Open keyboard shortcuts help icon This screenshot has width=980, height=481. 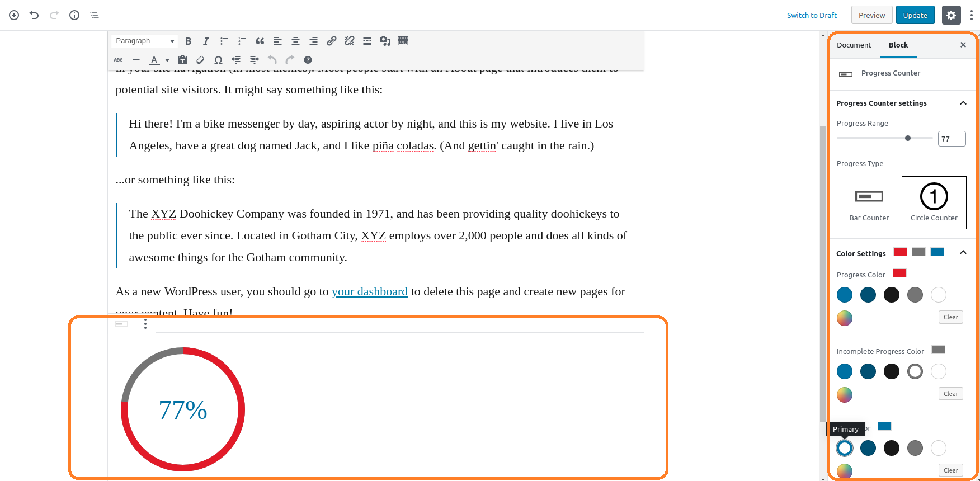pos(308,60)
